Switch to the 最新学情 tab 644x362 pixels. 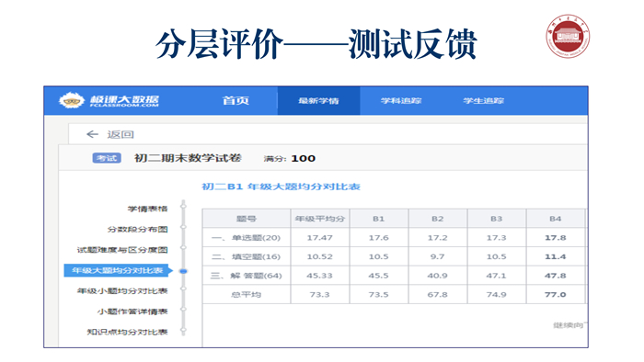[318, 100]
